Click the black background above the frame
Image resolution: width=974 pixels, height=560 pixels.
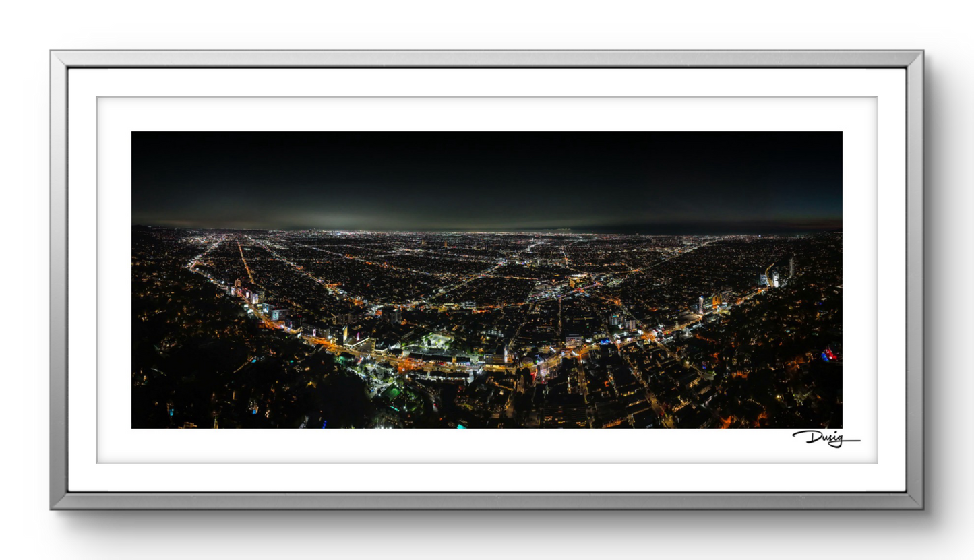pyautogui.click(x=485, y=24)
